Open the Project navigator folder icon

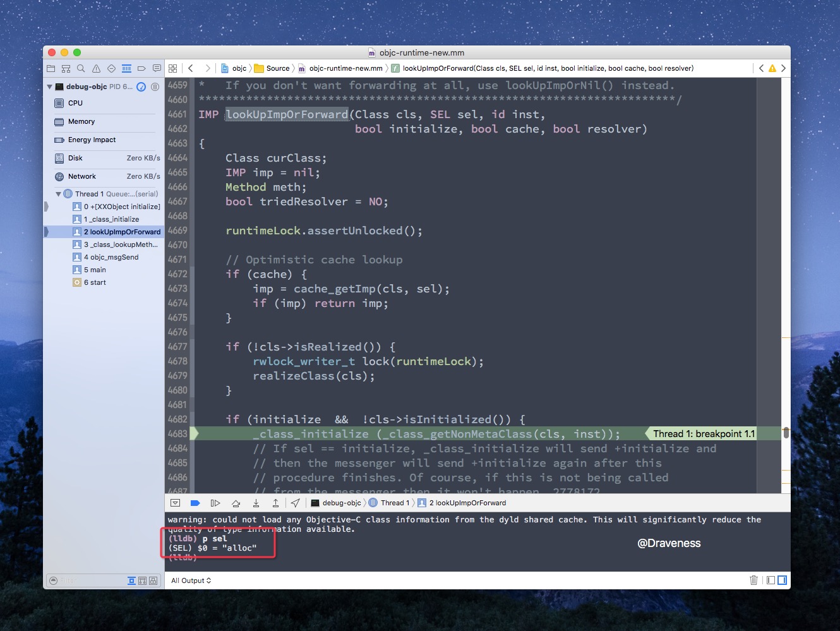pos(51,68)
